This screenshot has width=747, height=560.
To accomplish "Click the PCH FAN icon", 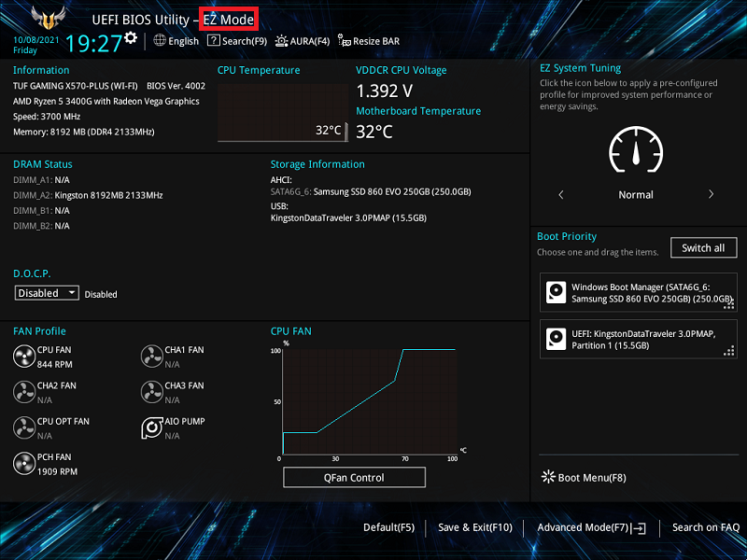I will point(24,463).
